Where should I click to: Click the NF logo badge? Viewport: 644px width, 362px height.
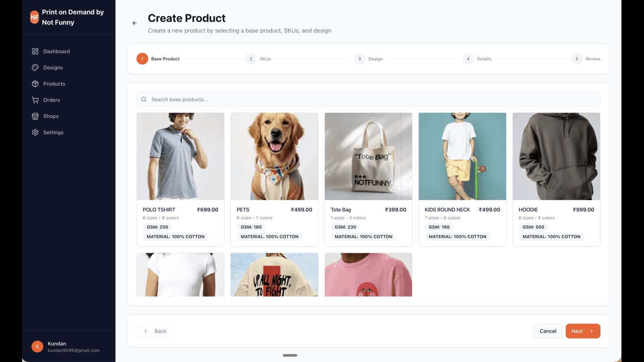point(35,17)
